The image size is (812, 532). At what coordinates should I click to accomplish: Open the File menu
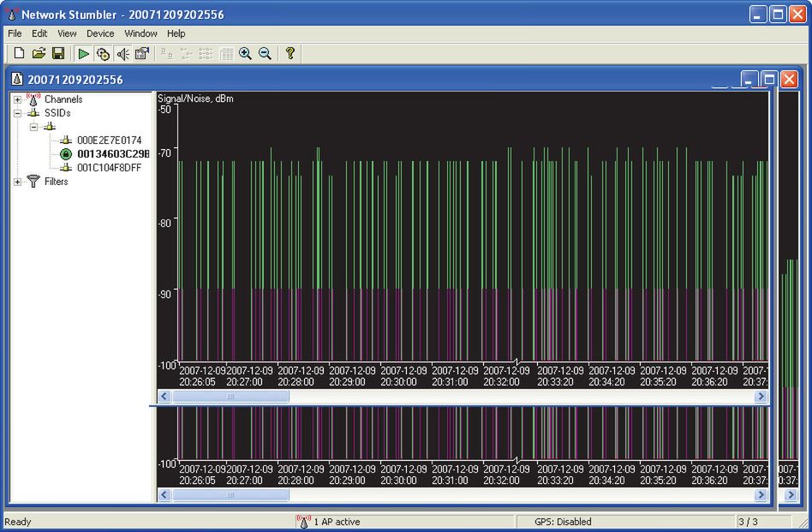[15, 33]
